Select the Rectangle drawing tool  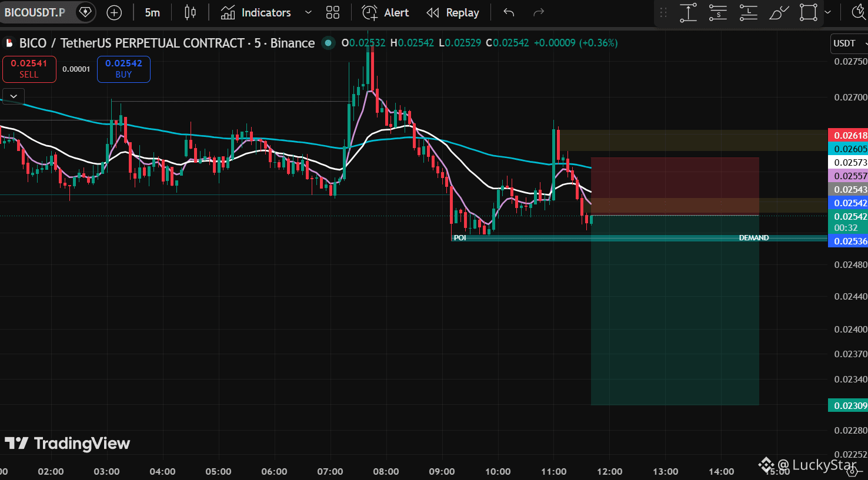pyautogui.click(x=809, y=12)
